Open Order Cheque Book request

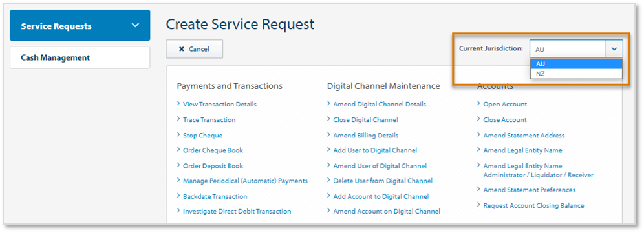[213, 150]
